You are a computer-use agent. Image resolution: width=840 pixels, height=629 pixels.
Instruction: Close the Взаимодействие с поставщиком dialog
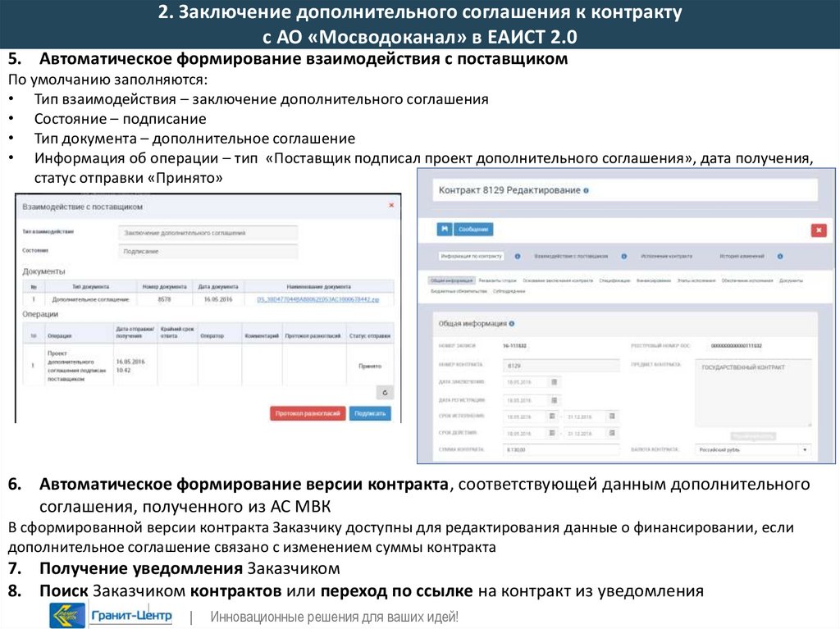[391, 205]
